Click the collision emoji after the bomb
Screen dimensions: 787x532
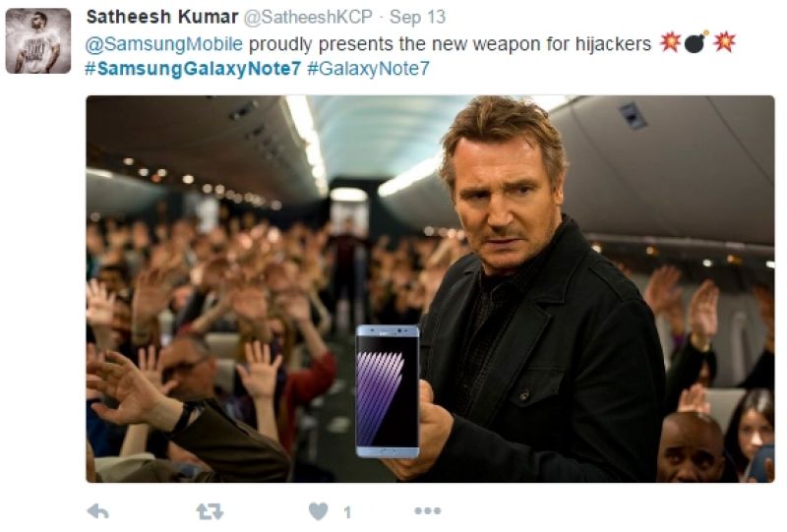point(724,42)
